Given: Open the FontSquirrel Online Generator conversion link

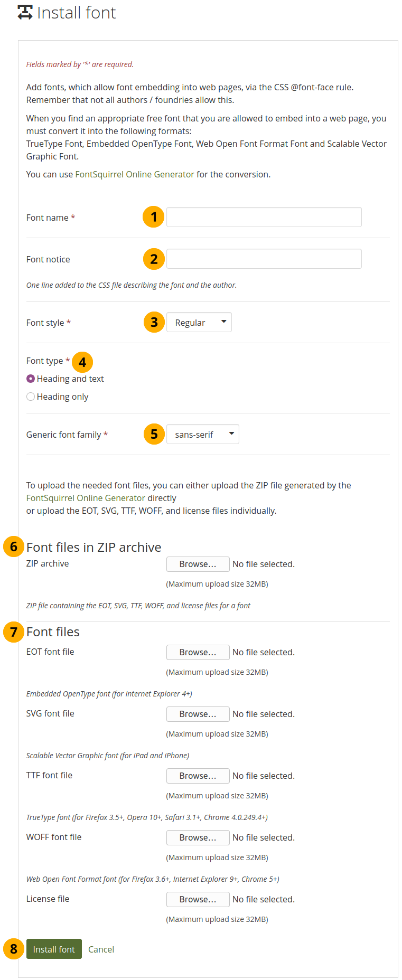Looking at the screenshot, I should pyautogui.click(x=134, y=174).
